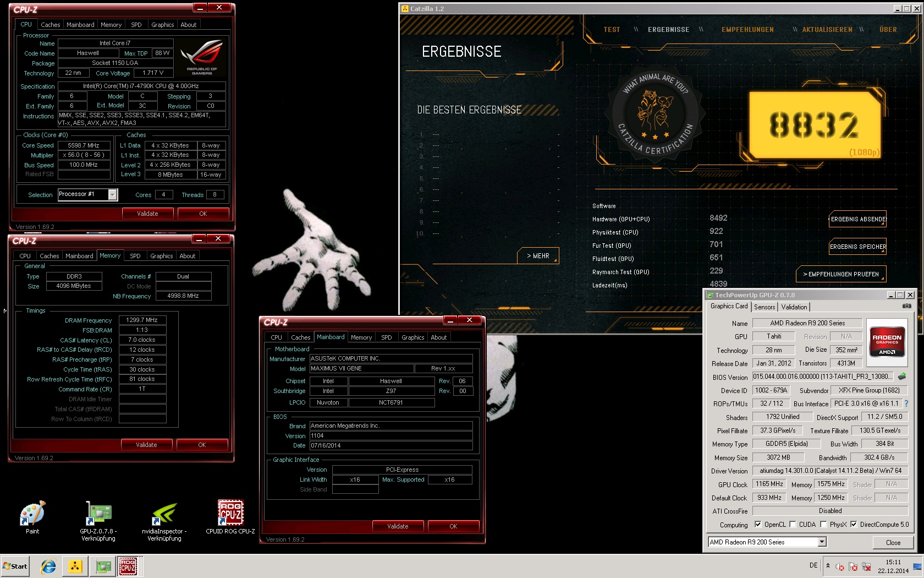Image resolution: width=924 pixels, height=578 pixels.
Task: Toggle the DirectCompute 5.0 checkbox
Action: (854, 525)
